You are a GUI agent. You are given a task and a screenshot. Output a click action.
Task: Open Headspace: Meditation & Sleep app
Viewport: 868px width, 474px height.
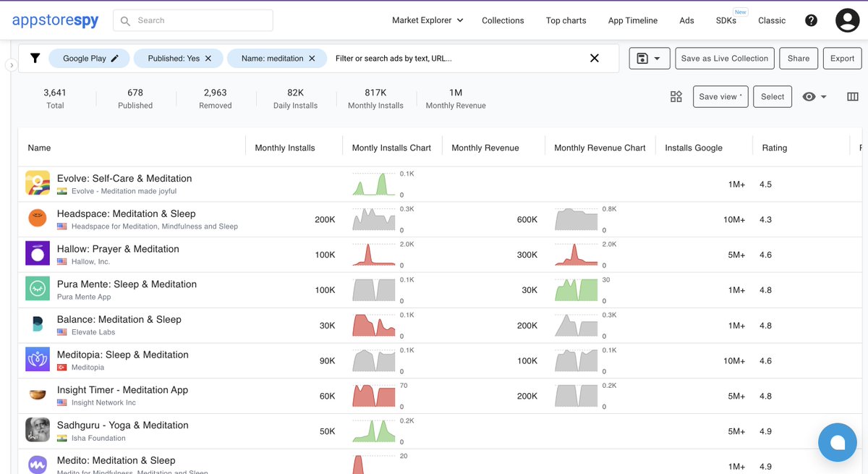click(127, 213)
